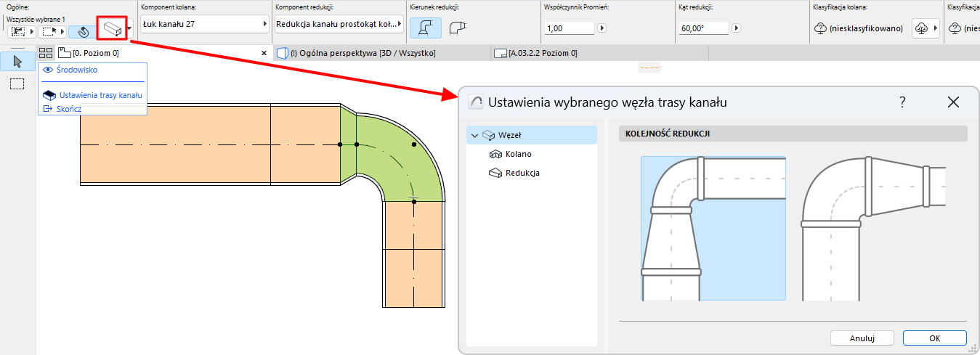
Task: Open the 'Redukcja kanału prostokąt' component dropdown
Action: pyautogui.click(x=339, y=24)
